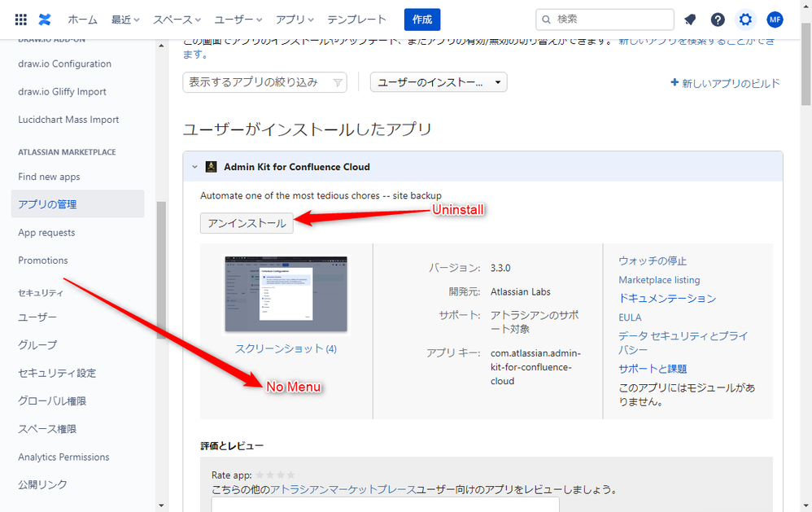Collapse the Admin Kit for Confluence Cloud row

pos(194,167)
